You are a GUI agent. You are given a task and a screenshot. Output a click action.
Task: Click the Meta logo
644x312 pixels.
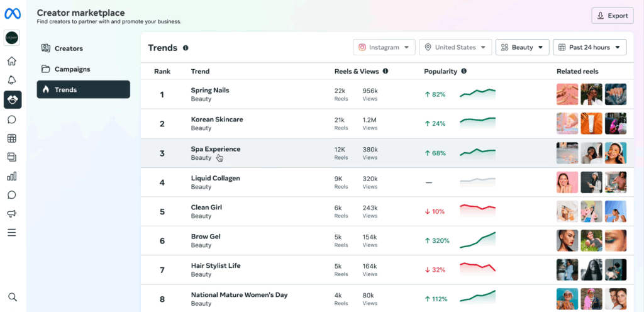pyautogui.click(x=13, y=13)
